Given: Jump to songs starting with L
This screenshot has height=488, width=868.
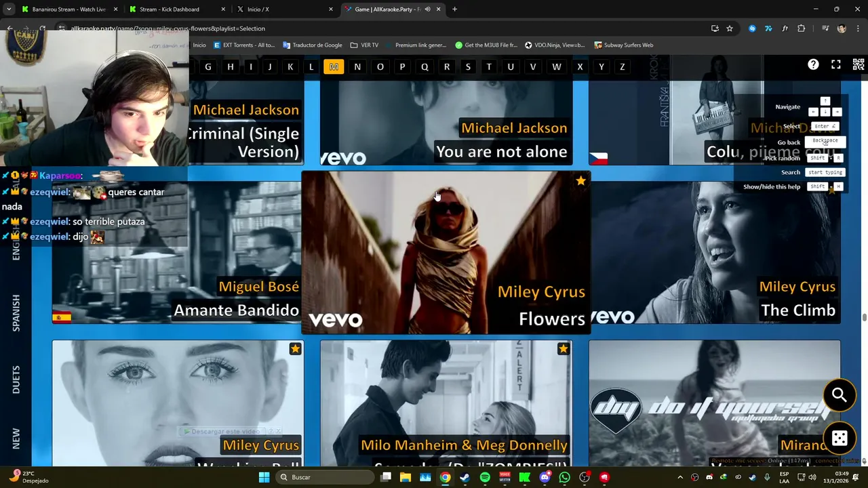Looking at the screenshot, I should click(311, 66).
